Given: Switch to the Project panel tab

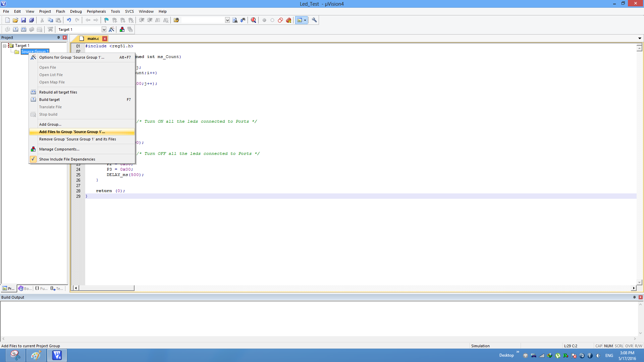Looking at the screenshot, I should tap(9, 288).
